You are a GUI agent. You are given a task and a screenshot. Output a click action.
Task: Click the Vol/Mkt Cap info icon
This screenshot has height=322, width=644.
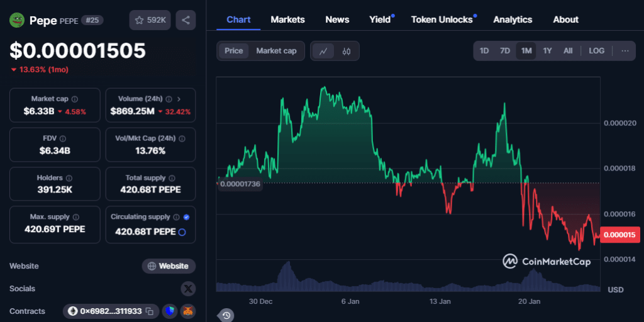(182, 139)
